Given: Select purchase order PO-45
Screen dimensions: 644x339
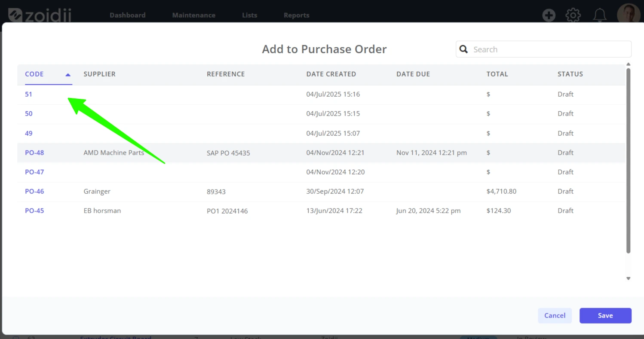Looking at the screenshot, I should 34,211.
